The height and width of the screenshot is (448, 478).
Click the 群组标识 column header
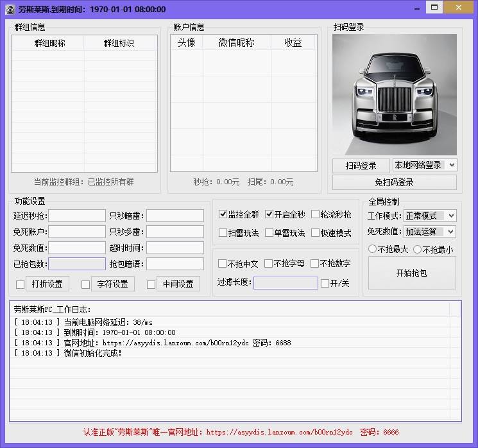point(121,43)
